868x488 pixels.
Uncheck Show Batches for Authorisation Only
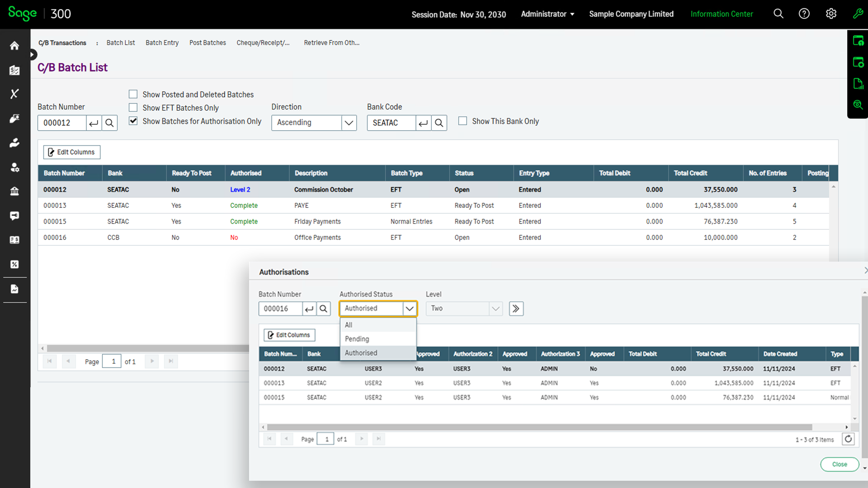(x=133, y=121)
